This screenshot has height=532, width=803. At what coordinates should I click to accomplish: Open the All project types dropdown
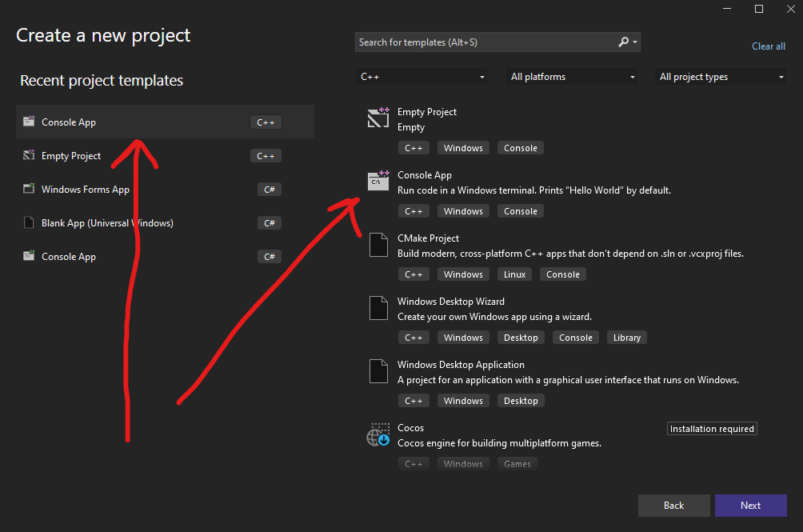point(721,77)
